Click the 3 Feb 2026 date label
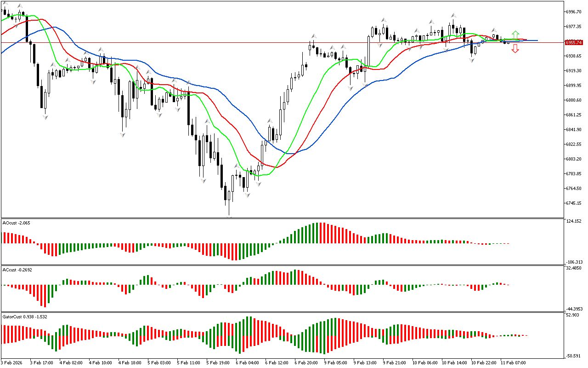The height and width of the screenshot is (368, 588). click(13, 362)
